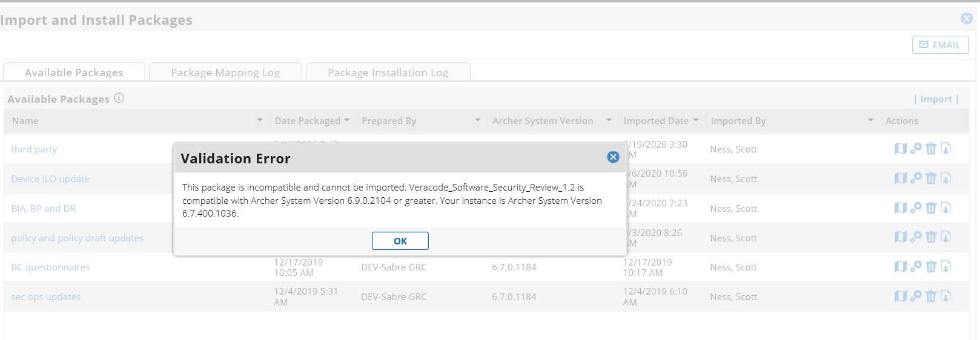Click the info icon beside Available Packages heading

119,98
